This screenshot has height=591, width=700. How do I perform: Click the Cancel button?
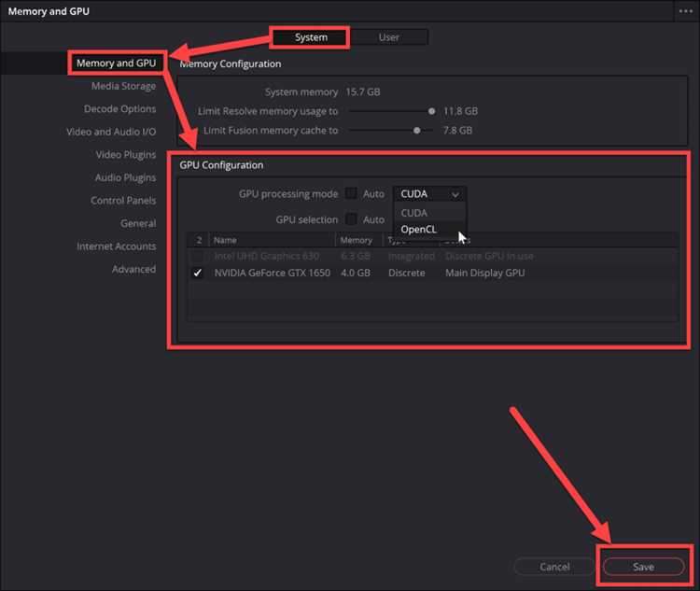pos(554,567)
